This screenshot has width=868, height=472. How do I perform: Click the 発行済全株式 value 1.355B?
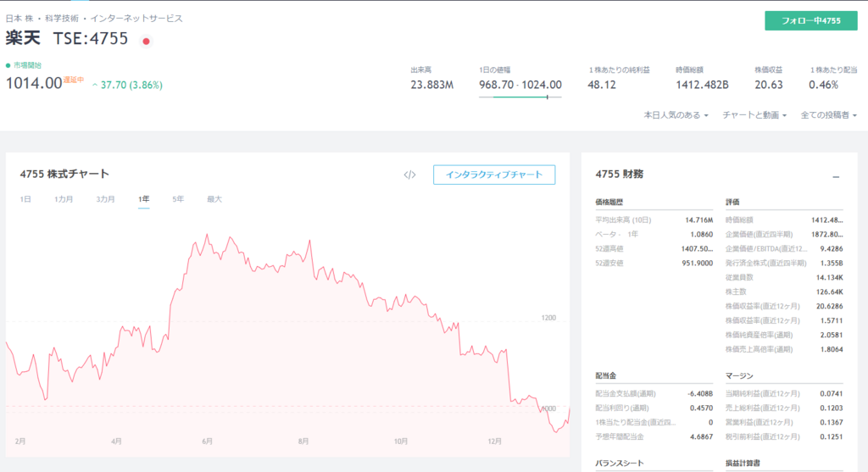[832, 264]
